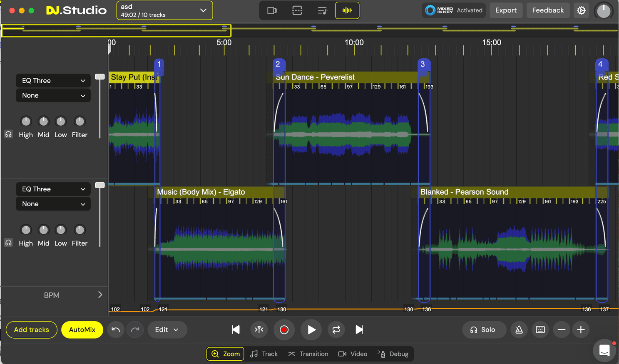Click the yellow overview range box in the minimap
This screenshot has width=619, height=364.
(116, 30)
